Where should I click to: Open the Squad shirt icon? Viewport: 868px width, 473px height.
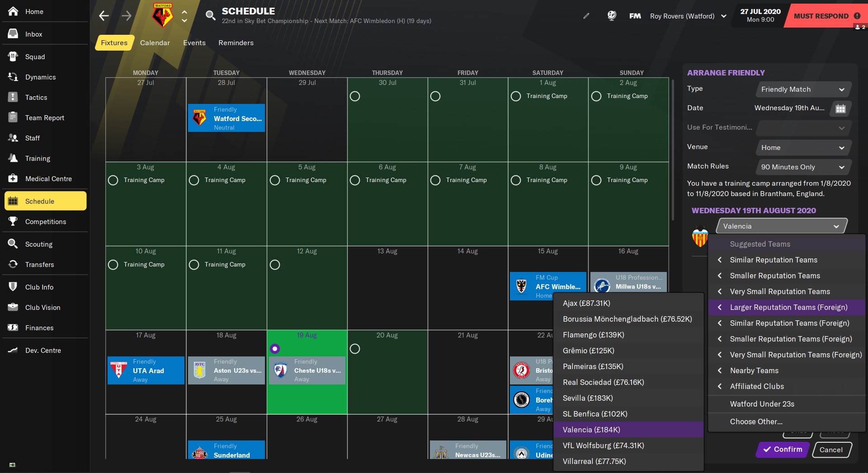(13, 56)
